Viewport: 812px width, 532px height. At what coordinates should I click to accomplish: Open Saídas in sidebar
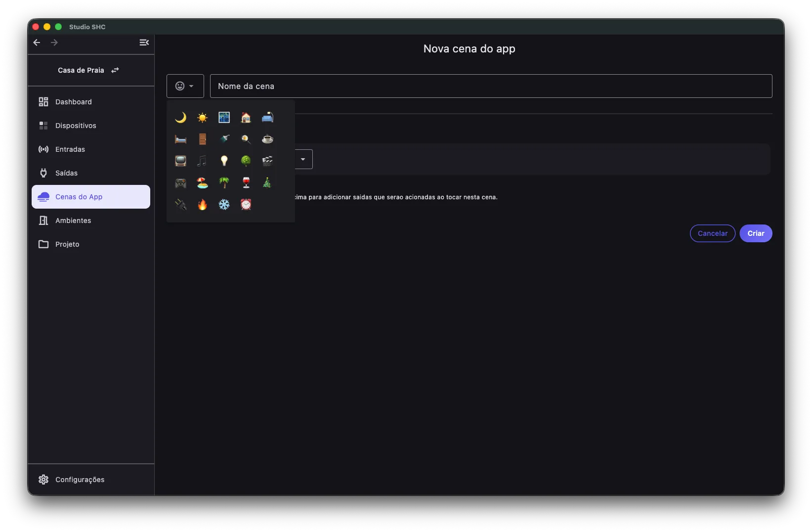pyautogui.click(x=91, y=173)
